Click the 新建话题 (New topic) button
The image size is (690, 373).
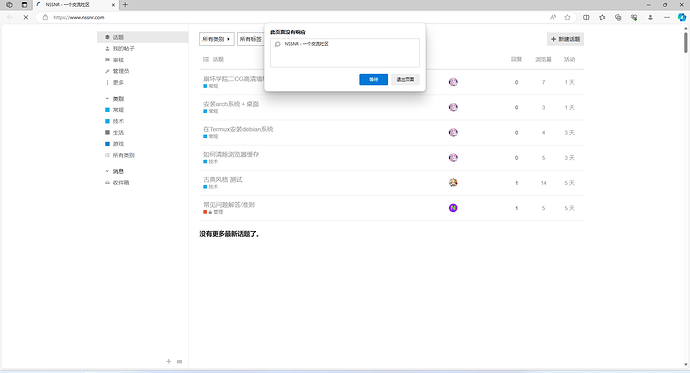[565, 39]
